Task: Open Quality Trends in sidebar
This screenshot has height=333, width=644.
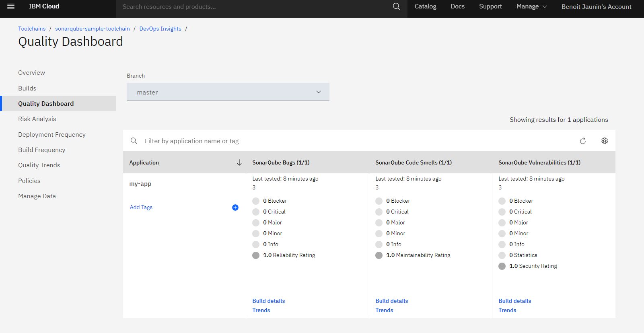Action: [39, 165]
